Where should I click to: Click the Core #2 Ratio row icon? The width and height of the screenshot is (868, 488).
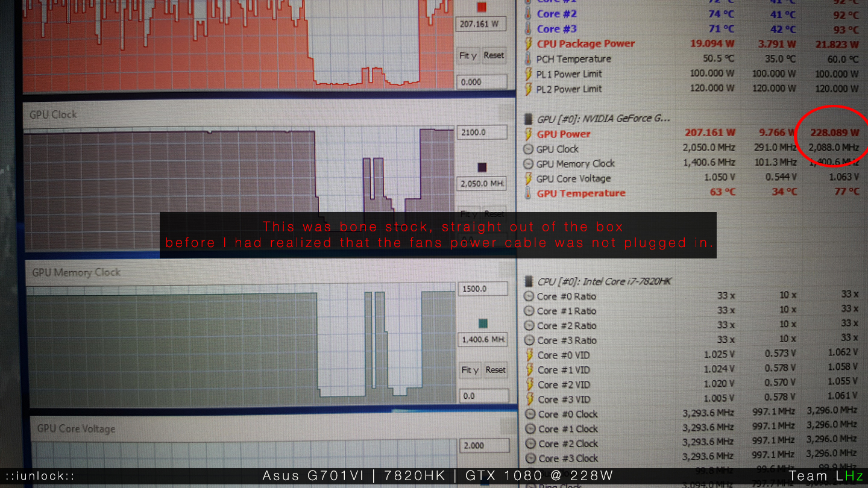click(x=529, y=326)
